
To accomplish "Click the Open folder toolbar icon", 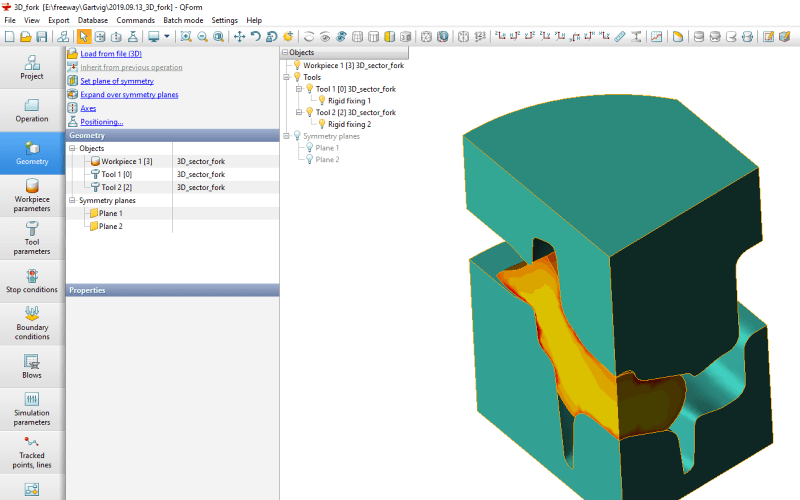I will pyautogui.click(x=26, y=36).
